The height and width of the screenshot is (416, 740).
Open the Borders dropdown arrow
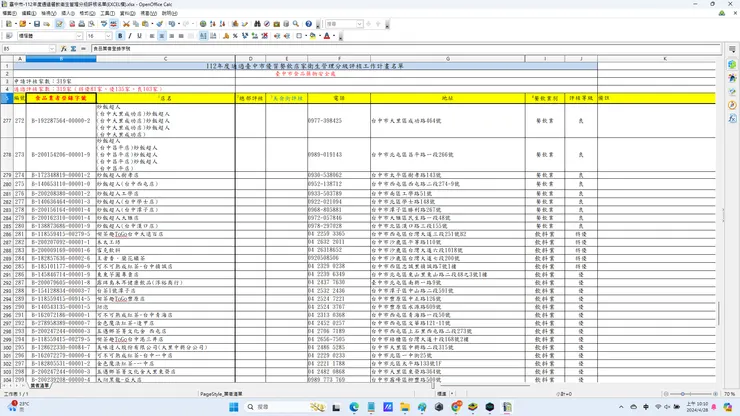[x=306, y=36]
